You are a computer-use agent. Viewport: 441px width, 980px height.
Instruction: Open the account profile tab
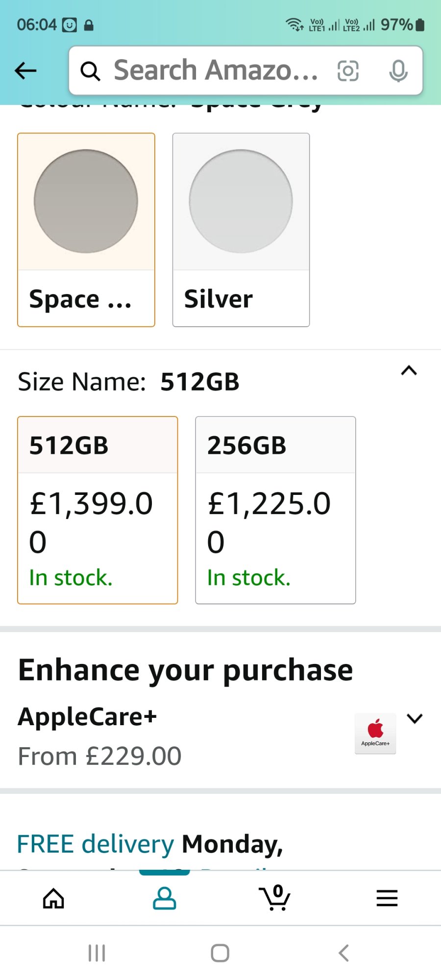(164, 898)
